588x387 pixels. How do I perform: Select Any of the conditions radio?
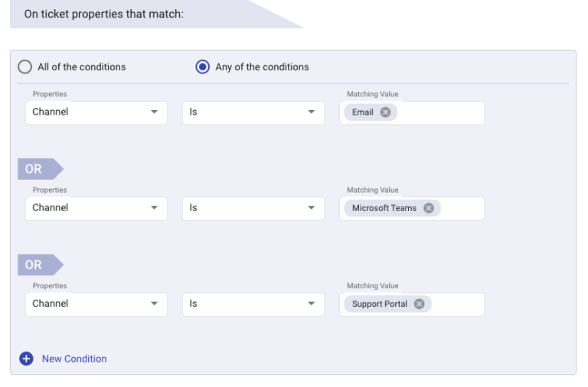[x=202, y=67]
